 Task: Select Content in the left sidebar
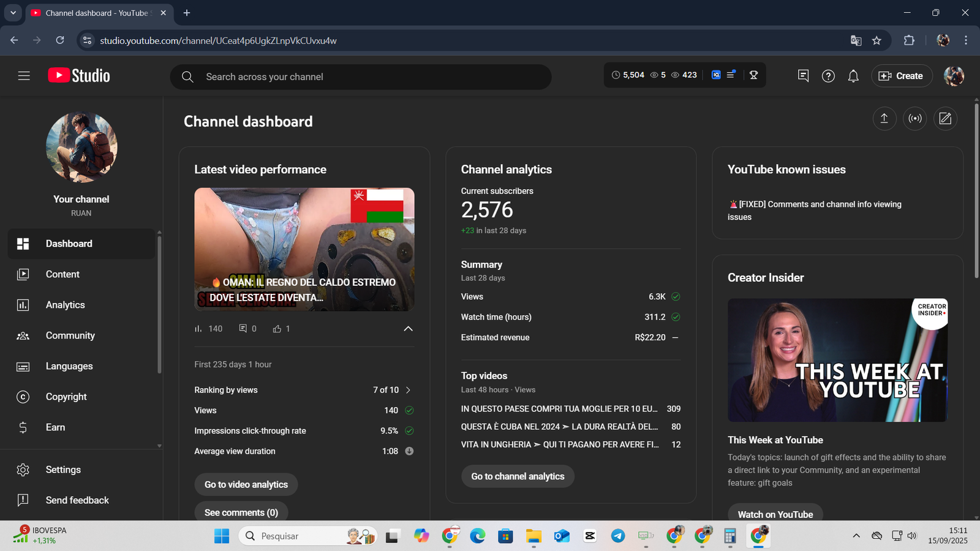(x=62, y=274)
